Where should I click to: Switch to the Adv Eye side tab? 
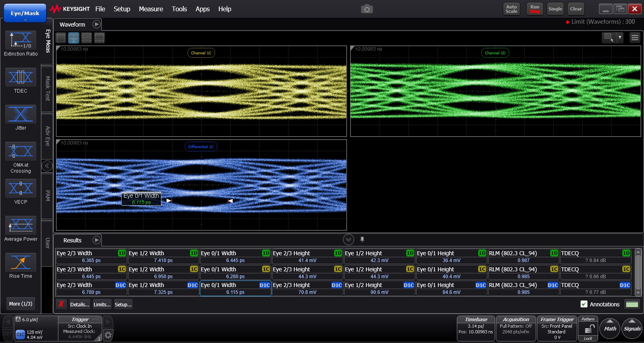coord(47,136)
